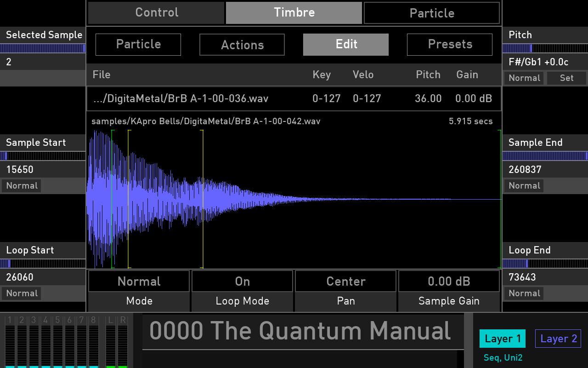Toggle the Normal mode button beside Pitch
Screen dimensions: 588x368
[x=524, y=78]
